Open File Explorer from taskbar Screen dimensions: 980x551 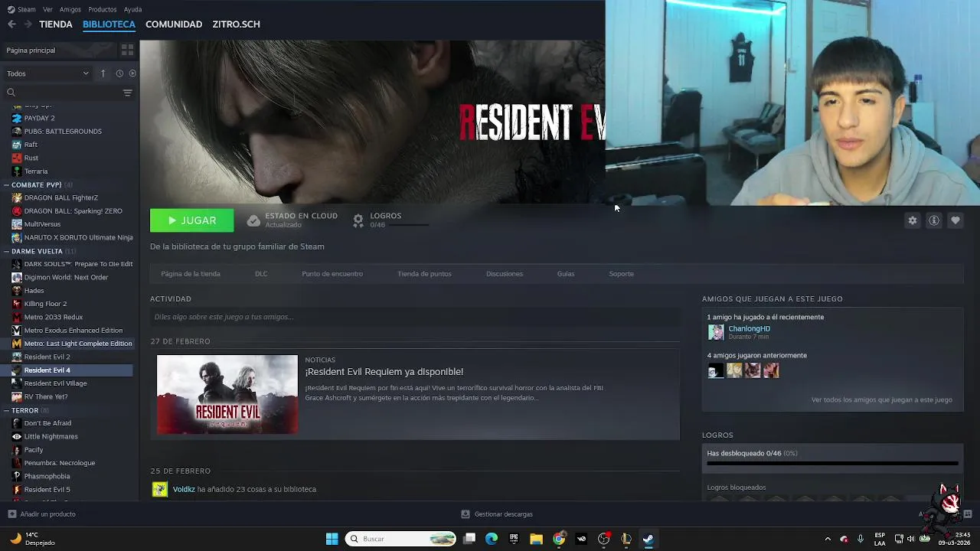click(x=536, y=539)
